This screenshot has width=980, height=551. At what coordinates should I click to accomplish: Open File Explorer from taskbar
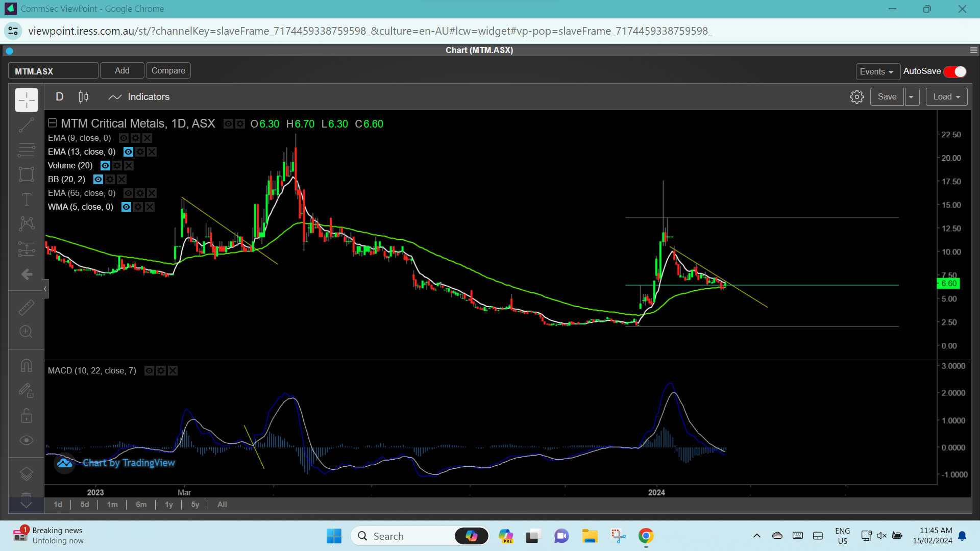click(x=590, y=536)
